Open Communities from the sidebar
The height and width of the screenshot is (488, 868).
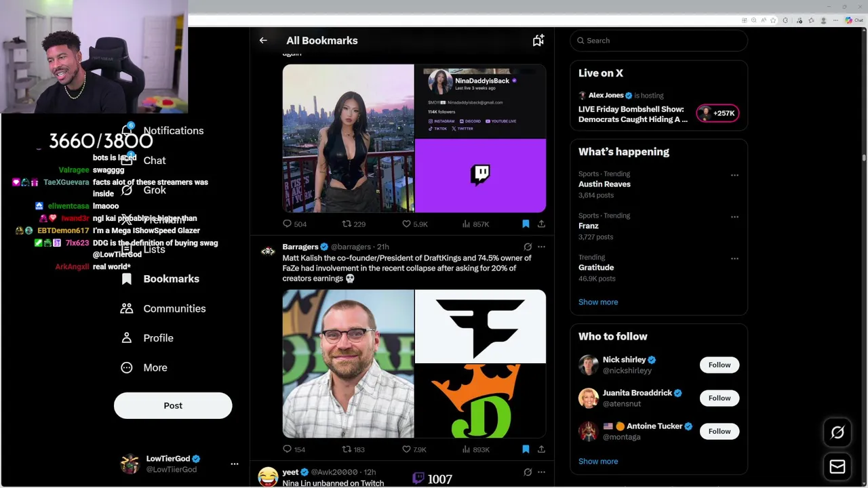point(163,308)
